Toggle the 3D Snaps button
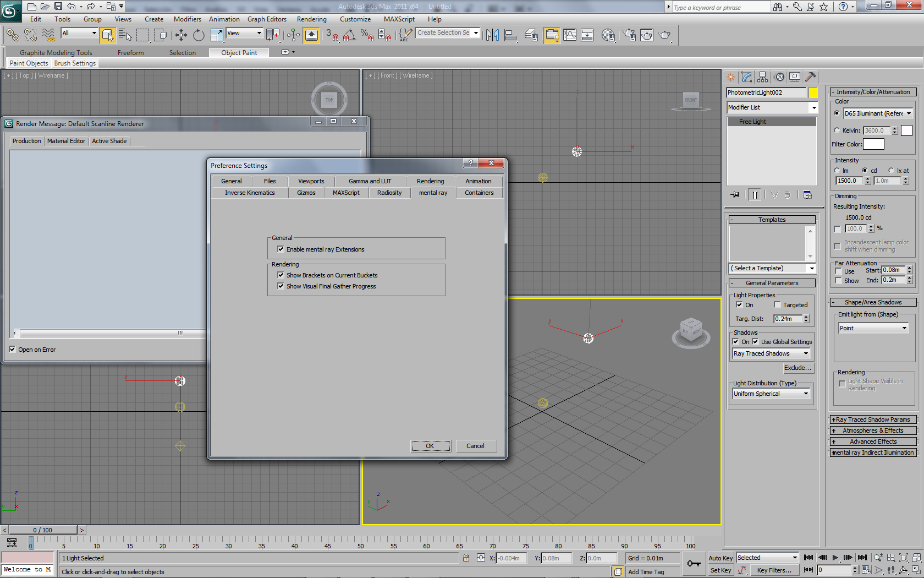Screen dimensions: 924x578 (332, 35)
